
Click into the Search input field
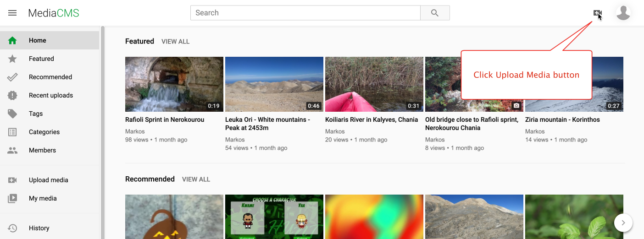pyautogui.click(x=305, y=13)
